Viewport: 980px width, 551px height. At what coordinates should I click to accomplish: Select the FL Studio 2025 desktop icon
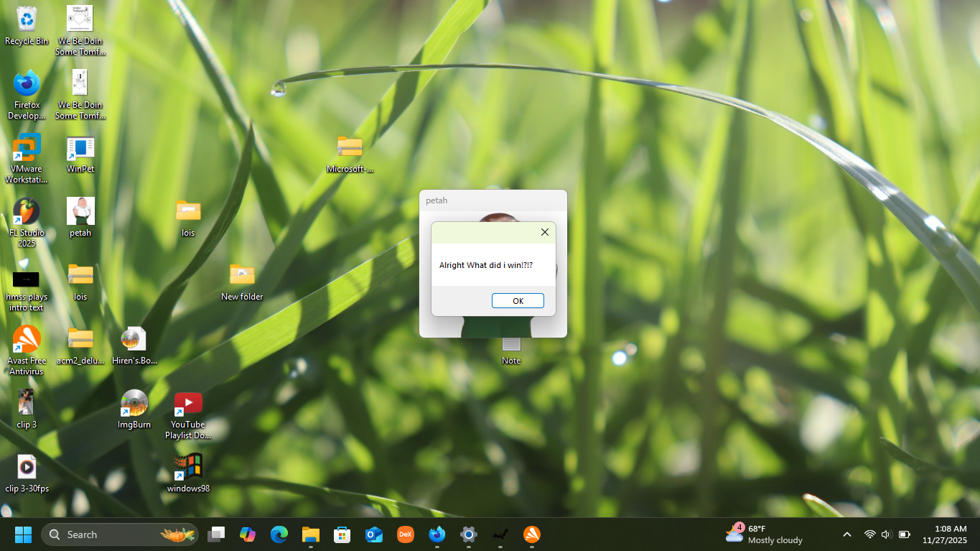click(27, 223)
